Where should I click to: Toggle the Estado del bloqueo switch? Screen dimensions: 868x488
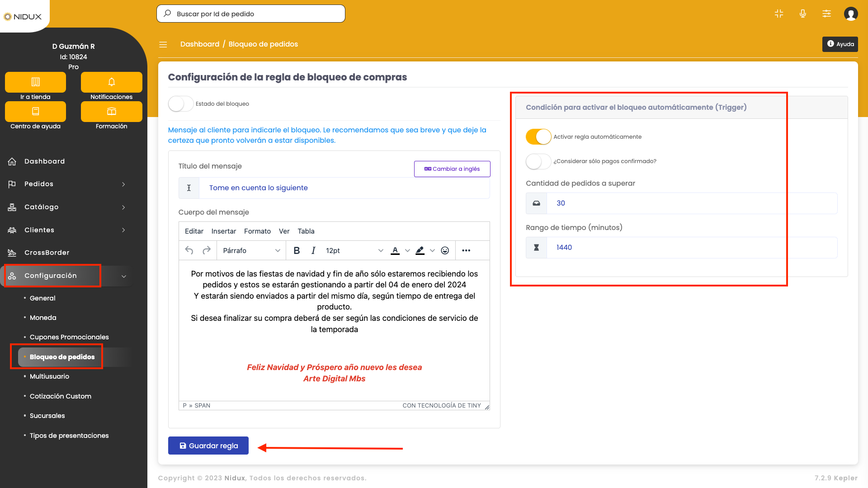pos(180,104)
